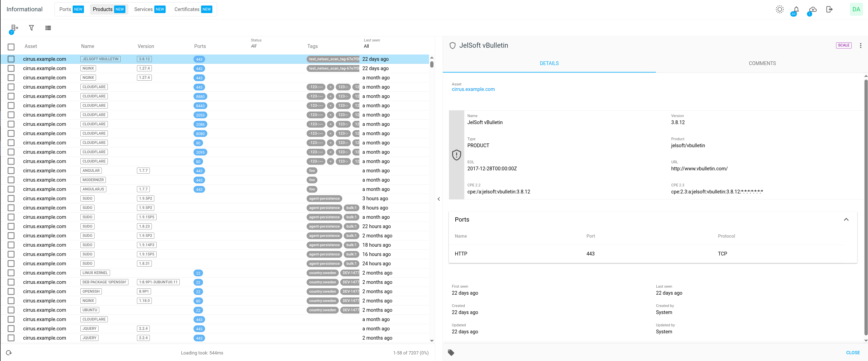
Task: Click the list view icon
Action: (x=48, y=28)
